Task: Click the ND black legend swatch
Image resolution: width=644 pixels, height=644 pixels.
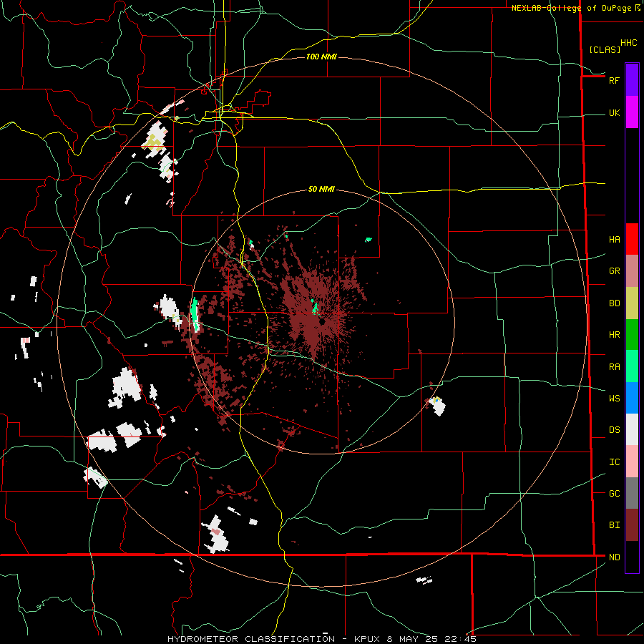Action: (x=632, y=557)
